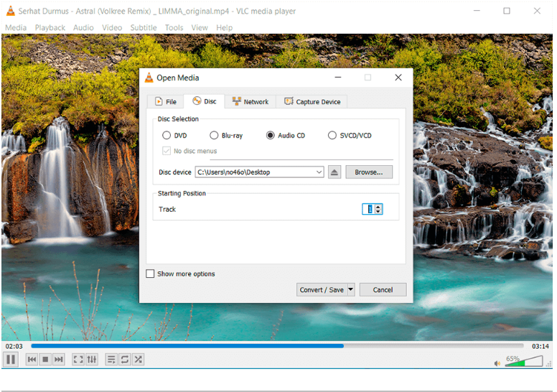The image size is (557, 392).
Task: Minimize the Open Media dialog
Action: pyautogui.click(x=338, y=78)
